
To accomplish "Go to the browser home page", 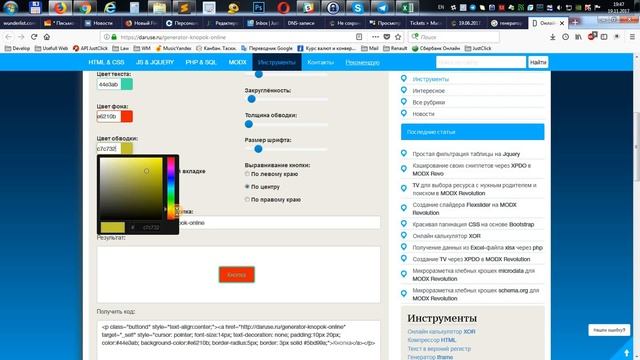I will coord(47,37).
